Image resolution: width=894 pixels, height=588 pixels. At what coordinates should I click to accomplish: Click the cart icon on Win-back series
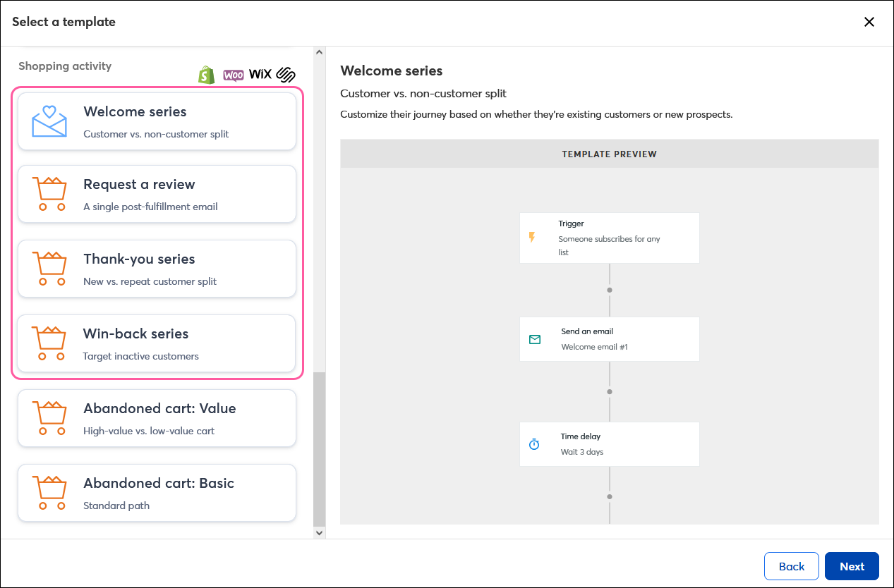point(49,343)
